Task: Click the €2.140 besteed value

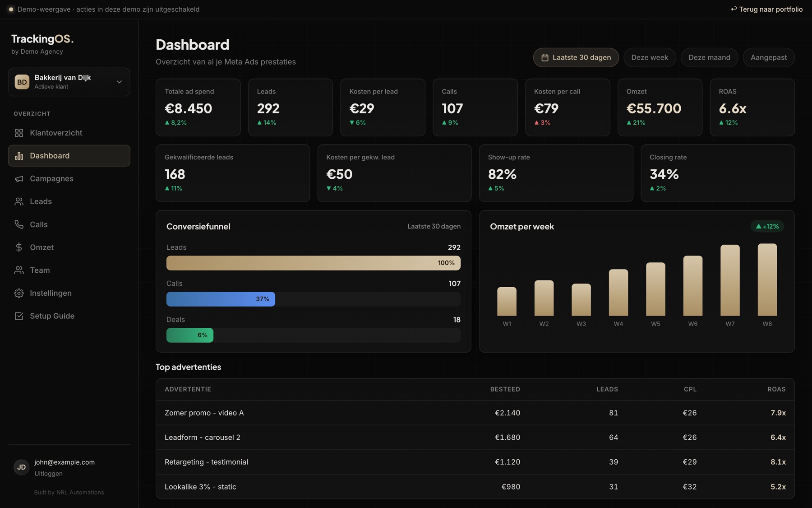Action: click(507, 413)
